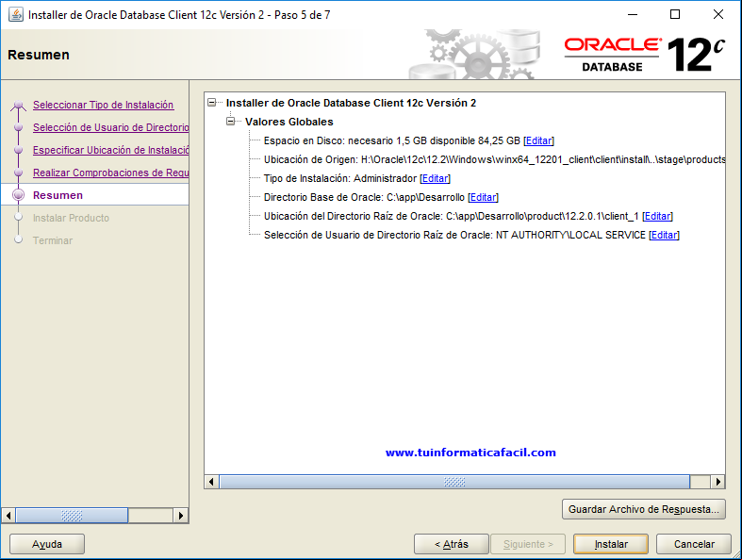
Task: Click summary panel scrollbar left arrow
Action: pos(211,482)
